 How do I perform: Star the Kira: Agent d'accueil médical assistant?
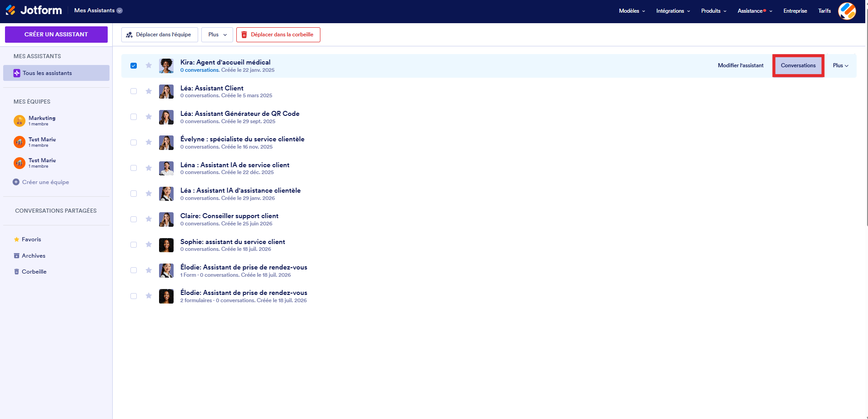149,65
